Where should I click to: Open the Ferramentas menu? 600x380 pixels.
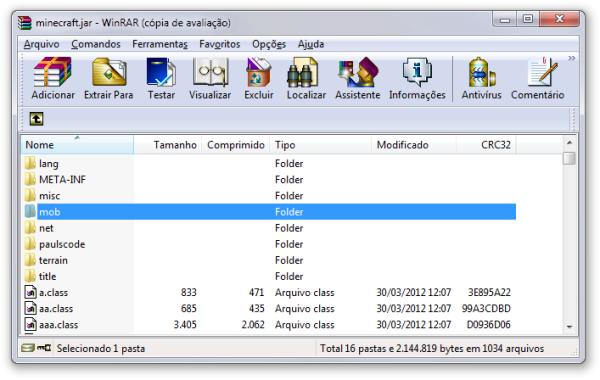point(160,44)
